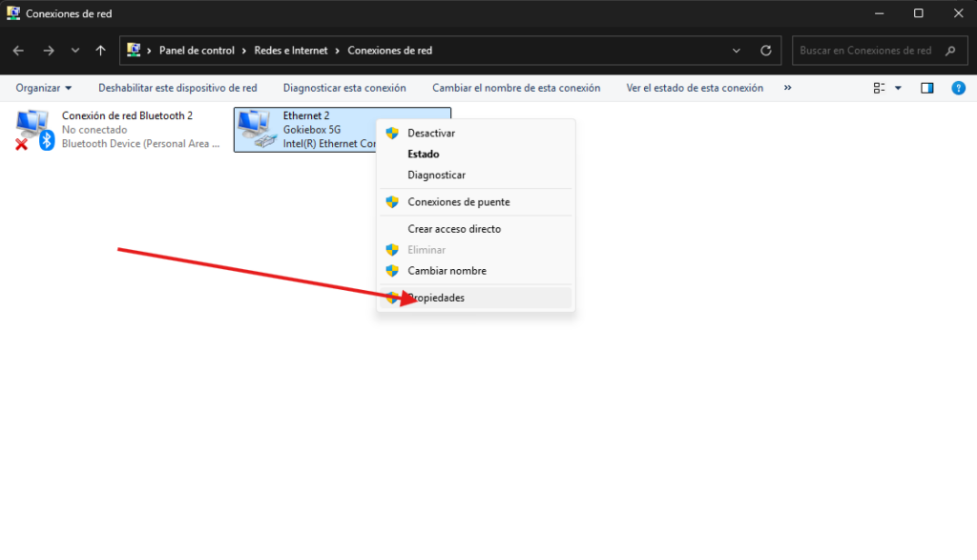Viewport: 977px width, 560px height.
Task: Click the Up one level arrow
Action: coord(101,51)
